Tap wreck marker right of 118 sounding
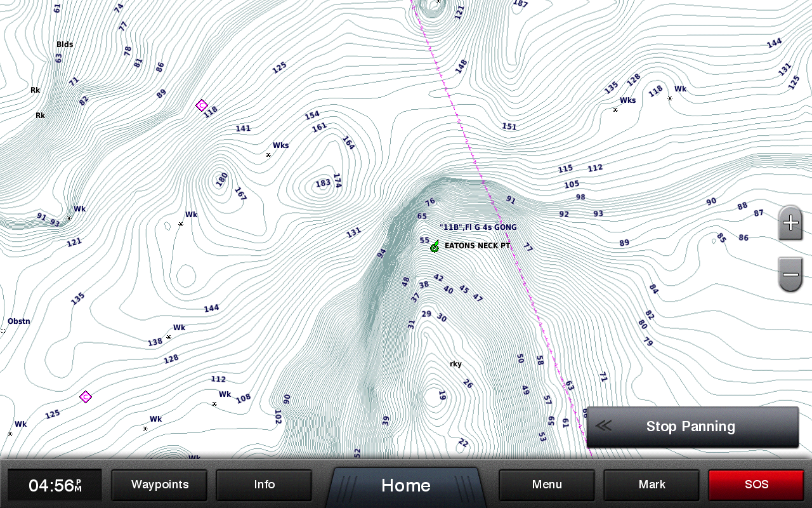This screenshot has width=812, height=508. pos(669,98)
